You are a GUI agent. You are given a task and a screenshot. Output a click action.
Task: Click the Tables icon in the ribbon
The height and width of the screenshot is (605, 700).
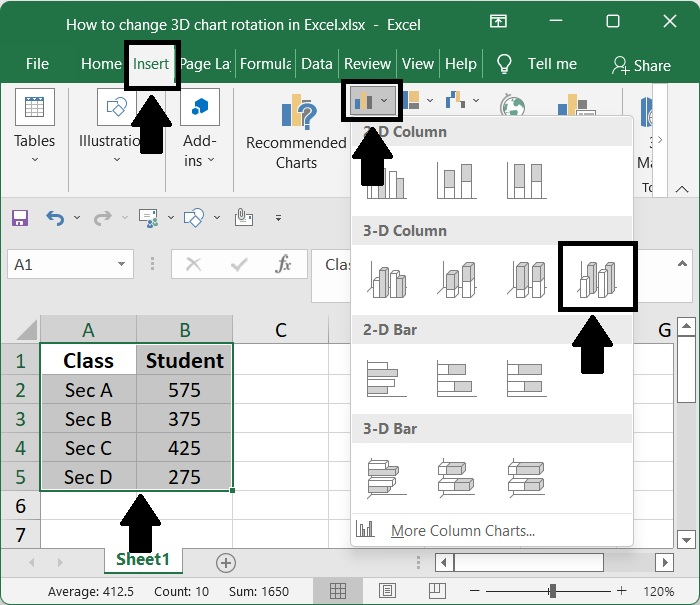pyautogui.click(x=35, y=107)
